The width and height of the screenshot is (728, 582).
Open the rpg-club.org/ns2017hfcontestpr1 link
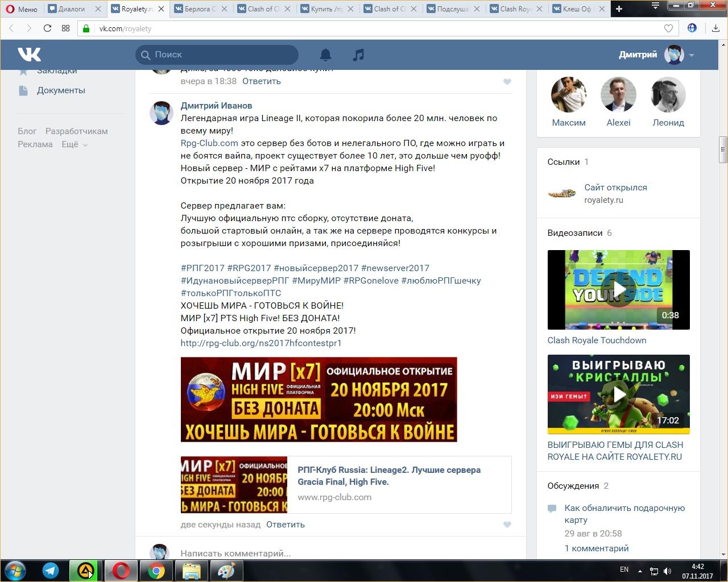pyautogui.click(x=261, y=343)
